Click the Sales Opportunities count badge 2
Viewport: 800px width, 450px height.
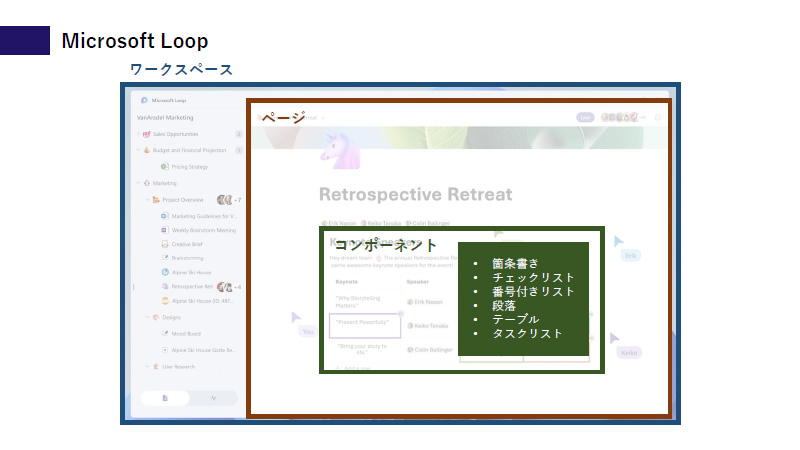point(238,134)
